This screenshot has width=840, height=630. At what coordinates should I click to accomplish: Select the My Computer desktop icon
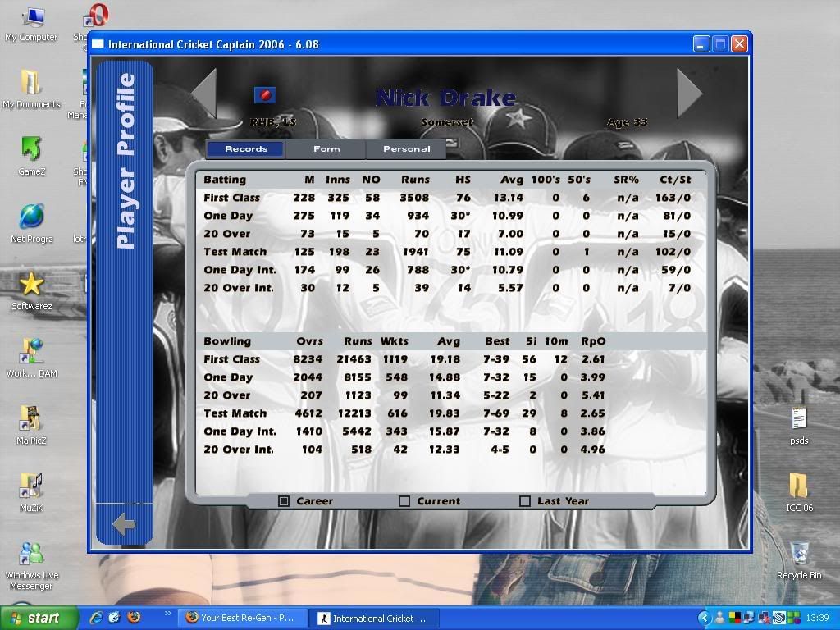point(32,25)
